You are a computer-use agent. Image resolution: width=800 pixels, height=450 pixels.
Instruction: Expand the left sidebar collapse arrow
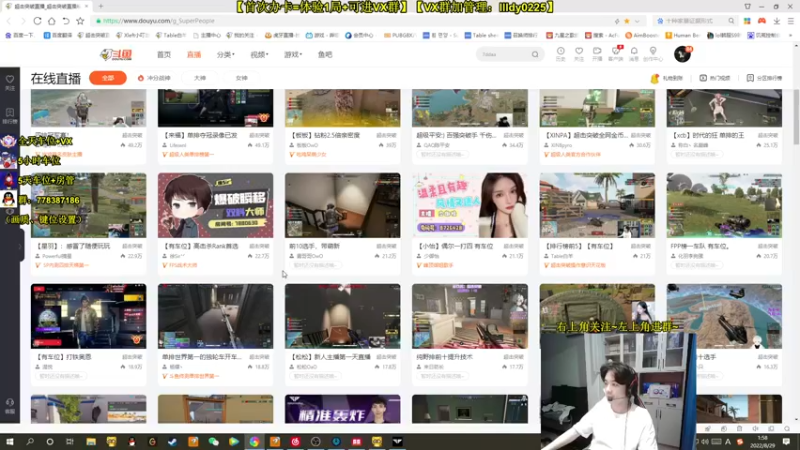[20, 246]
